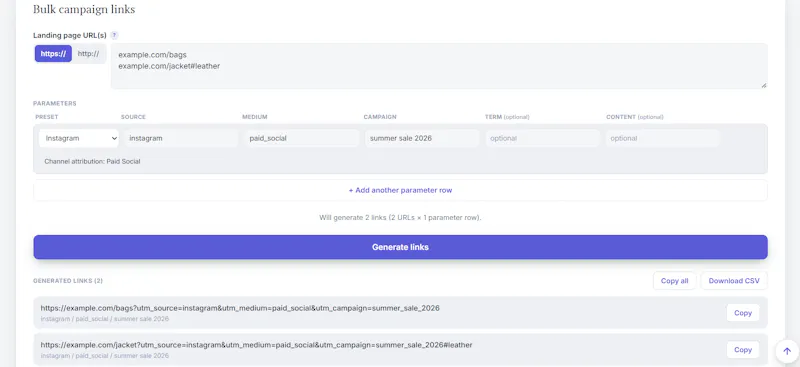
Task: Click the landing page URLs textarea
Action: point(439,66)
